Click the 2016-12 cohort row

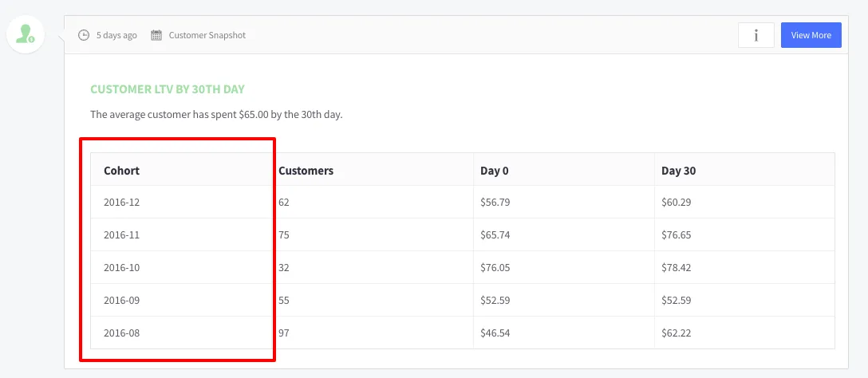click(121, 203)
